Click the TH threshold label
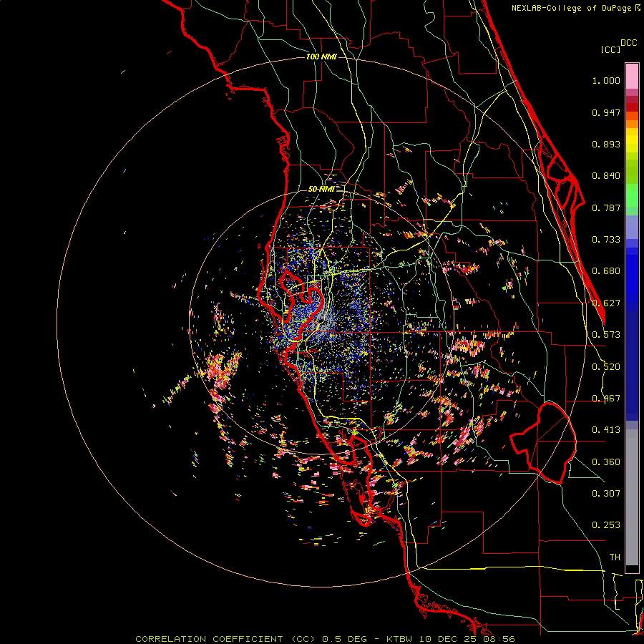This screenshot has width=644, height=644. pyautogui.click(x=615, y=557)
